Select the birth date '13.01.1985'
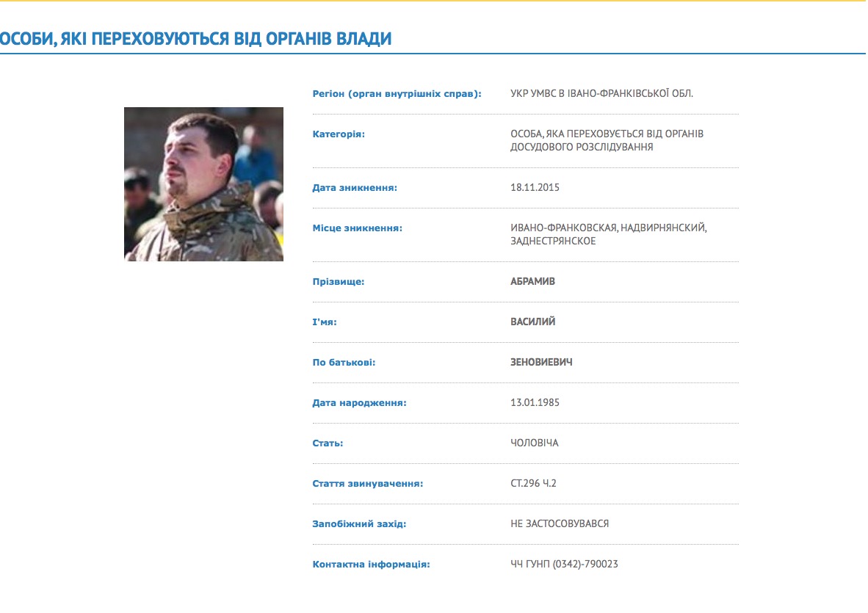 [535, 403]
